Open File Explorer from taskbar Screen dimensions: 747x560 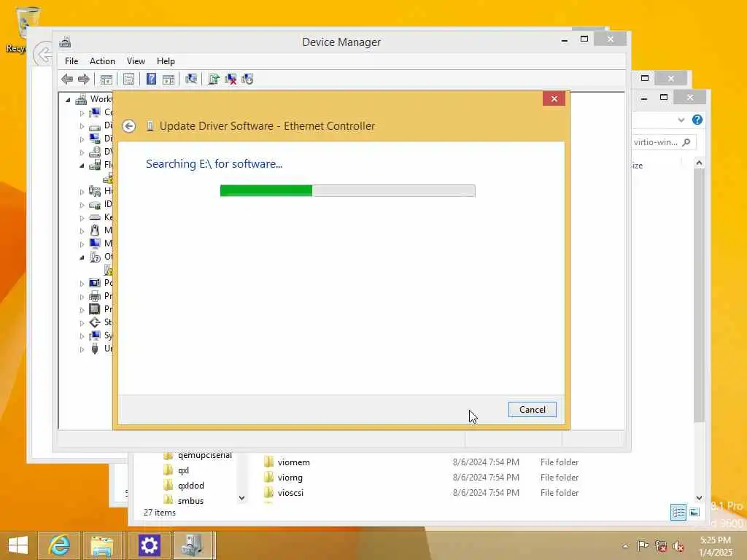(103, 545)
